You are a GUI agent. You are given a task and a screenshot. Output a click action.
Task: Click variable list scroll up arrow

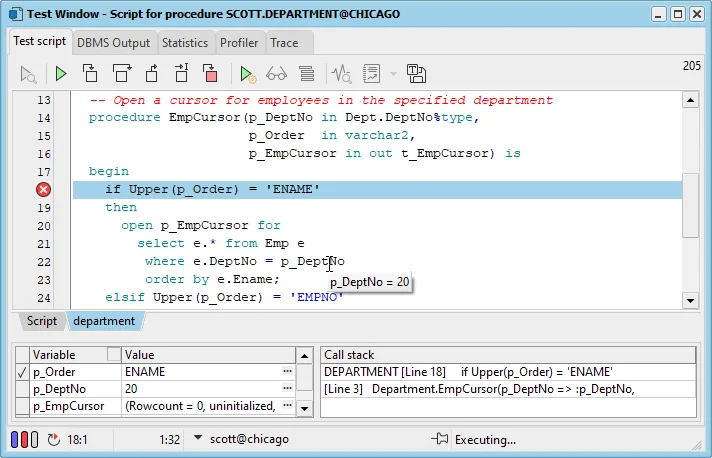pos(304,356)
